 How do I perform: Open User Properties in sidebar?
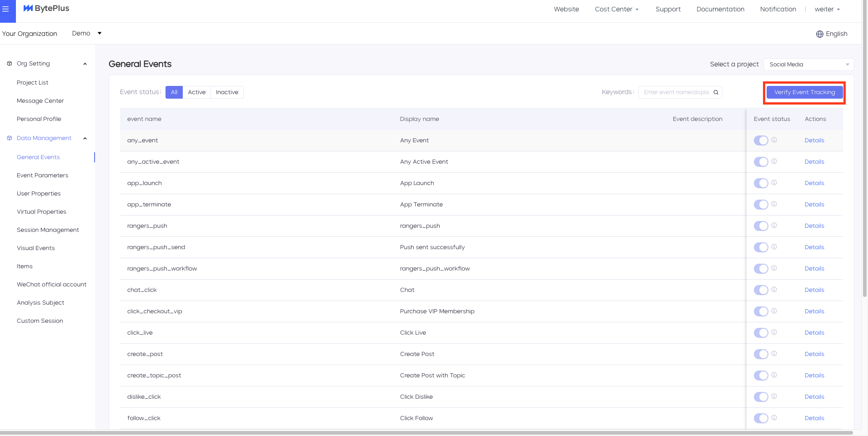[39, 194]
